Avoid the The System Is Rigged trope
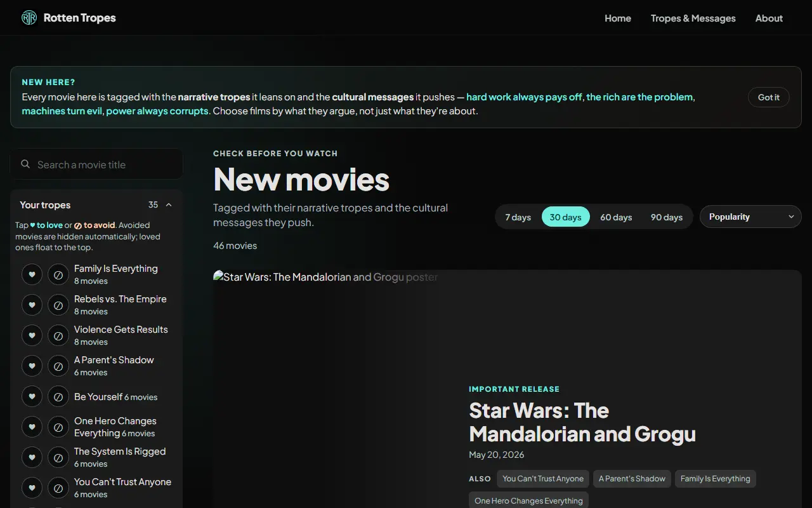 click(x=58, y=457)
